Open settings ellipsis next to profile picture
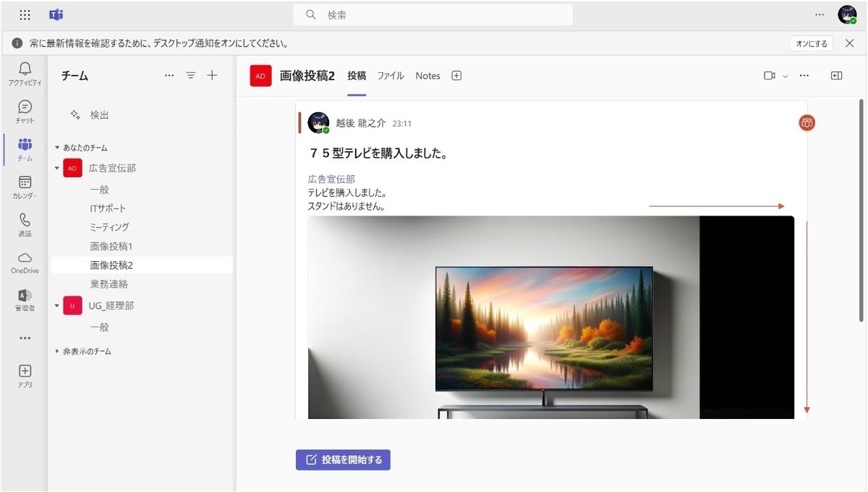The width and height of the screenshot is (868, 492). tap(820, 14)
